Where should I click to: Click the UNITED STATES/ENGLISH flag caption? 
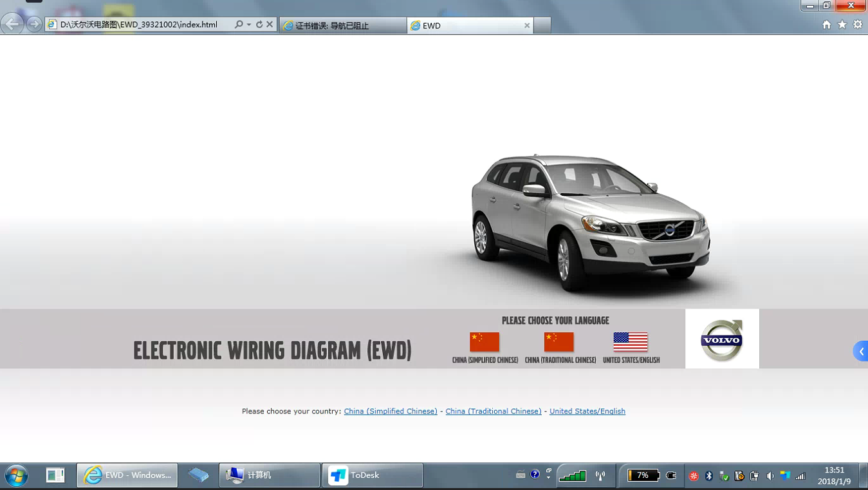click(631, 361)
